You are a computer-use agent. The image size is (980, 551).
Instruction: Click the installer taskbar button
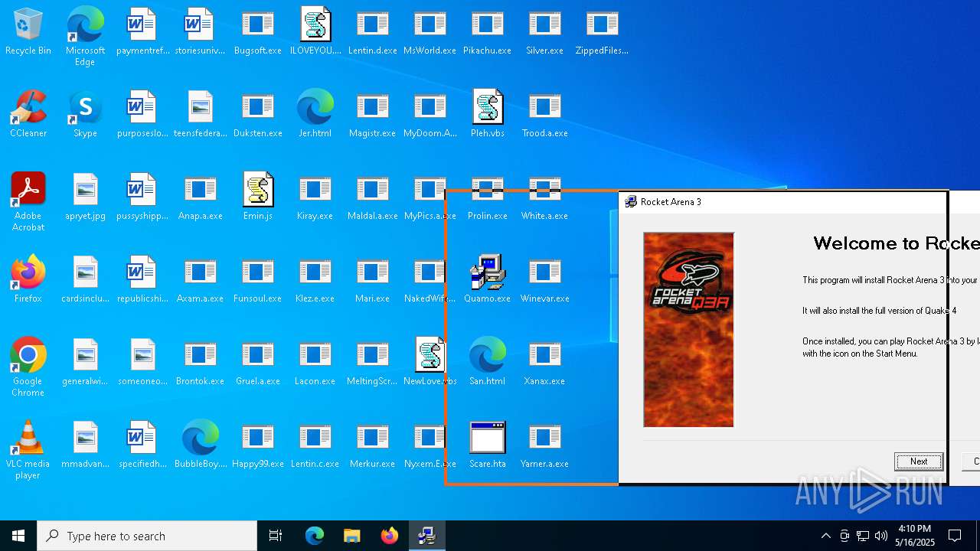[427, 536]
